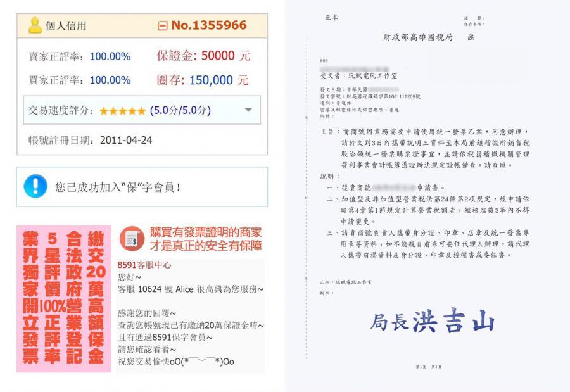Click the 局長洪吉山 blue signature stamp
The height and width of the screenshot is (392, 570).
(433, 321)
